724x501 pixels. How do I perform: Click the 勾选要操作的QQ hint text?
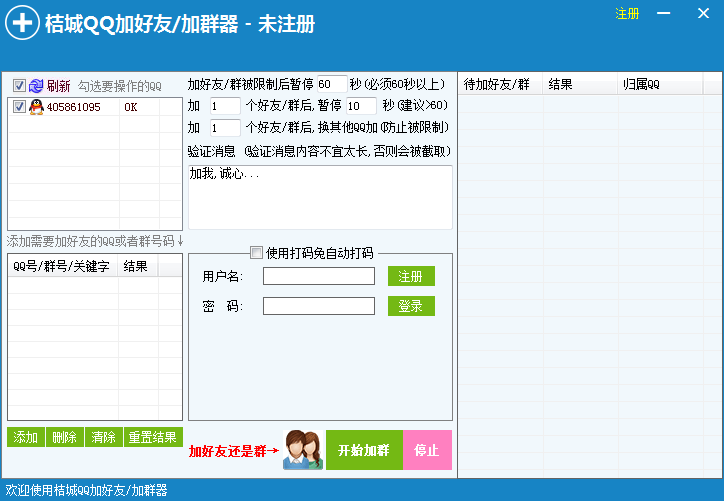120,86
